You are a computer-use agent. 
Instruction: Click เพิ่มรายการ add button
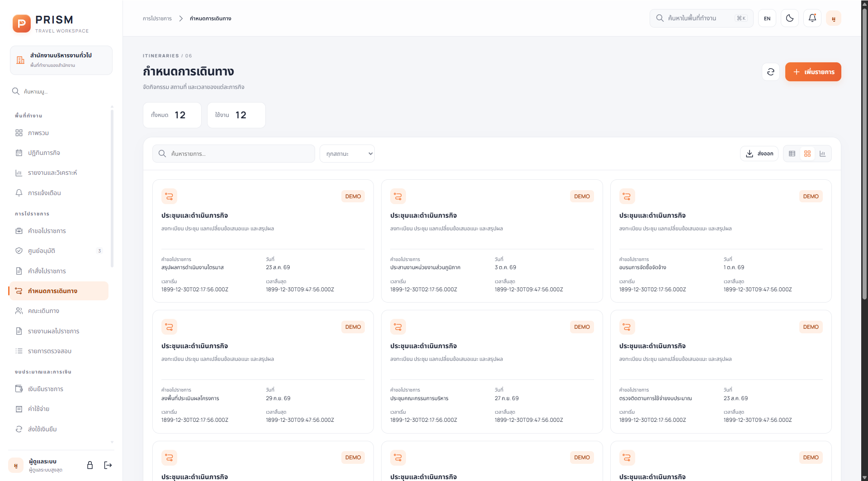(x=813, y=72)
